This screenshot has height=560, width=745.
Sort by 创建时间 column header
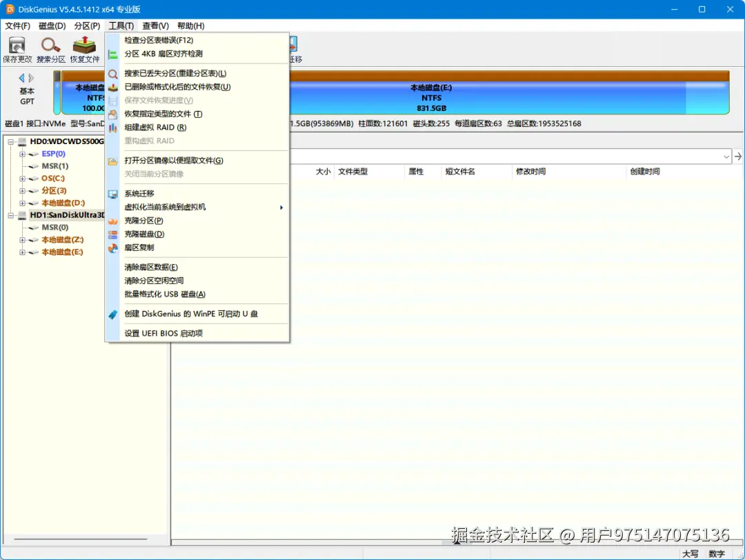pos(645,172)
